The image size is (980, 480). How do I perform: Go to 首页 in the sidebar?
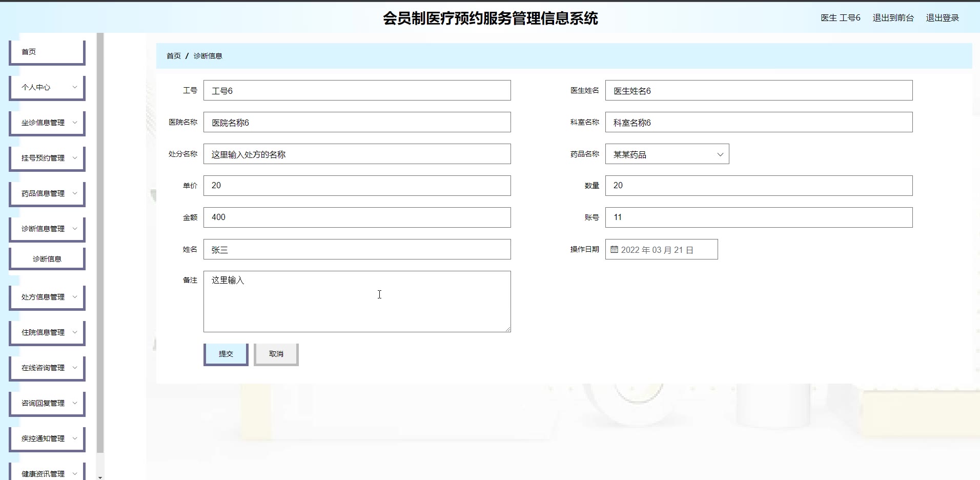[x=47, y=52]
